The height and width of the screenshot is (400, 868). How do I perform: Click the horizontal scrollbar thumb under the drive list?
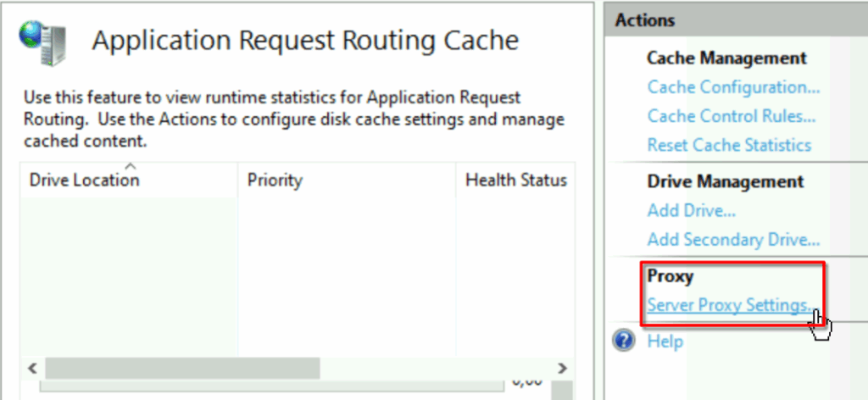pyautogui.click(x=183, y=368)
